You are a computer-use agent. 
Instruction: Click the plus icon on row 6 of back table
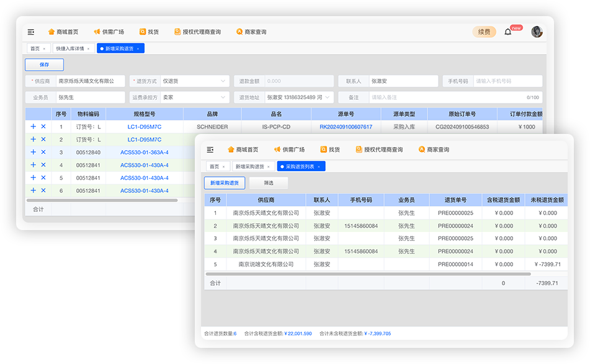(x=33, y=190)
